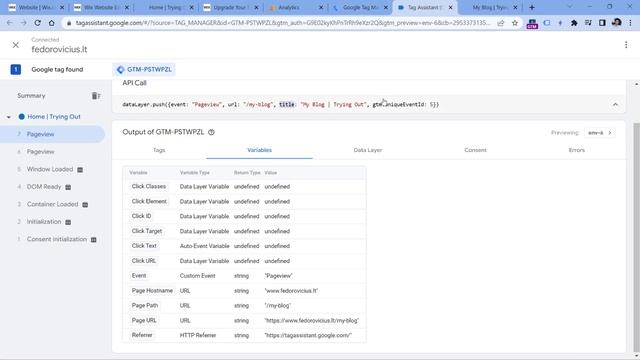
Task: Open the three-dot options menu
Action: (x=626, y=45)
